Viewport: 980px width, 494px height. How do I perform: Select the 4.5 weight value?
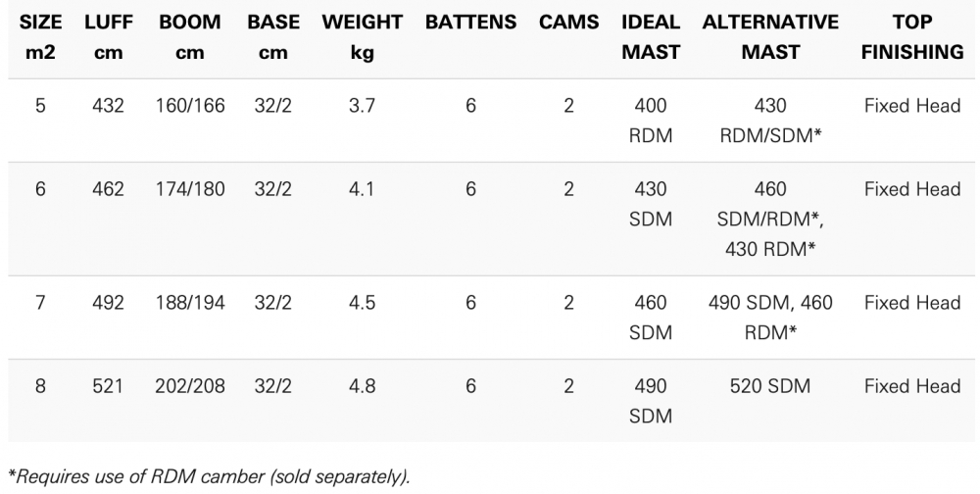[x=362, y=303]
